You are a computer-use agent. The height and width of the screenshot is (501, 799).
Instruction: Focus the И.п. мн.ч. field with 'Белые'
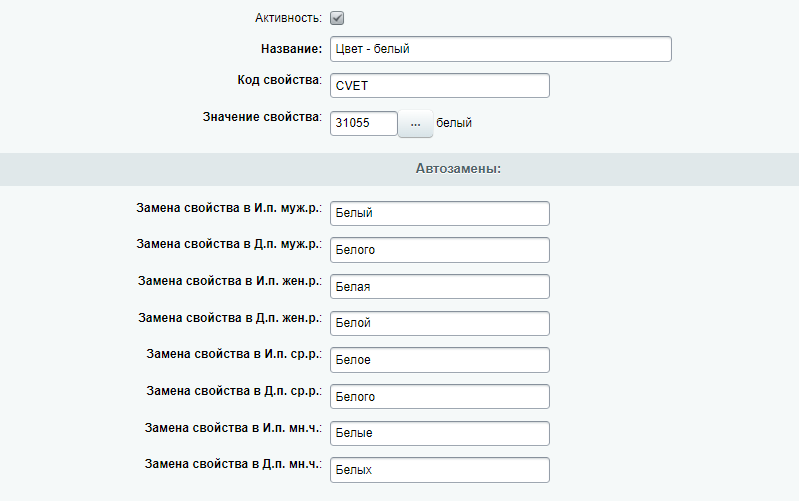(439, 433)
